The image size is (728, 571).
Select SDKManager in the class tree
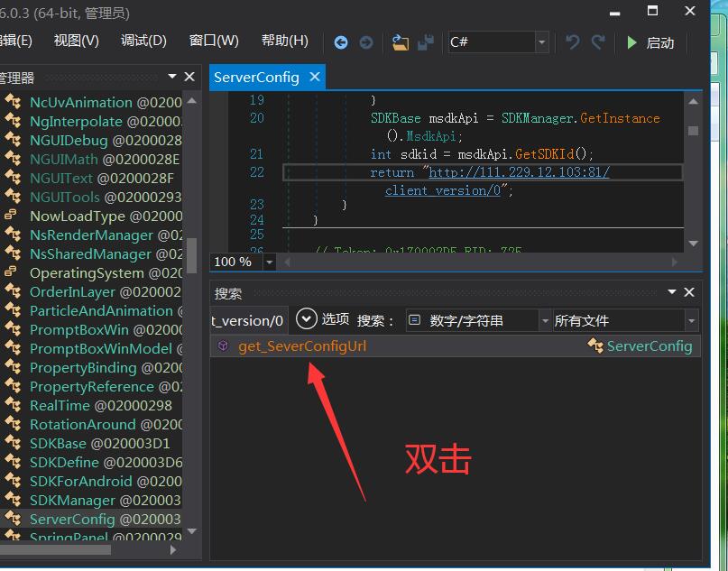coord(72,500)
